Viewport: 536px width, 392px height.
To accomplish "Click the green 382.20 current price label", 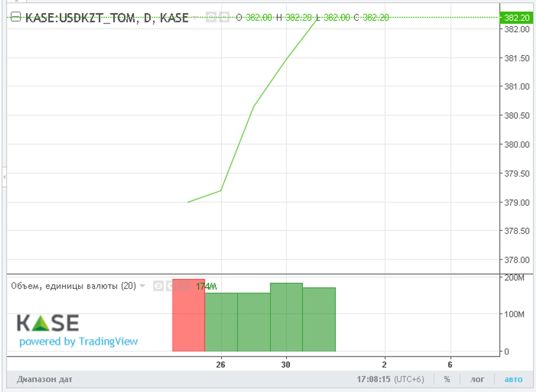I will coord(516,18).
